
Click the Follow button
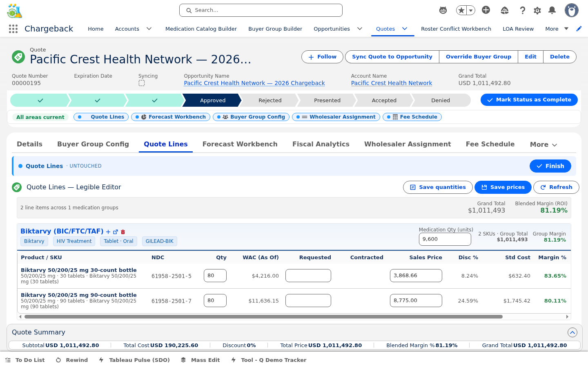[x=323, y=57]
